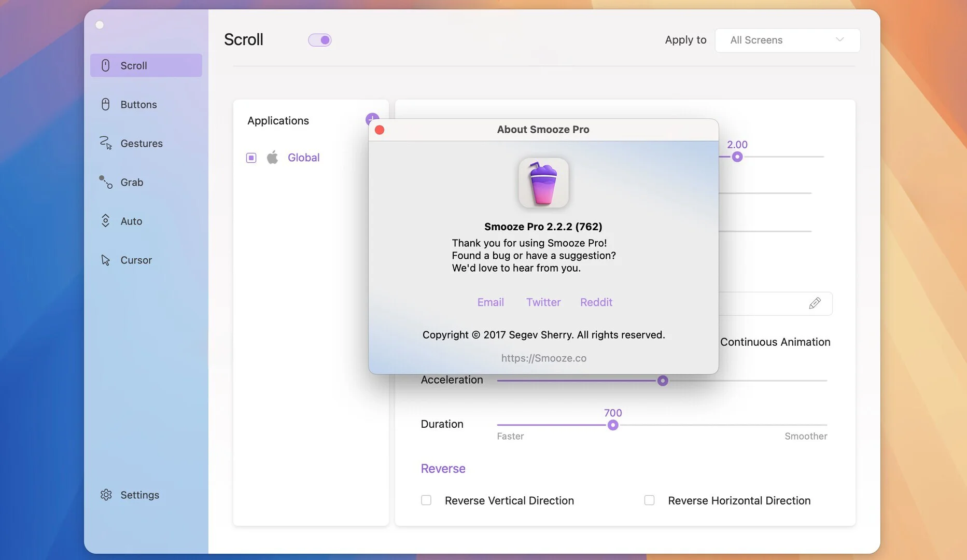Select the Global application entry
The height and width of the screenshot is (560, 967).
(x=303, y=158)
